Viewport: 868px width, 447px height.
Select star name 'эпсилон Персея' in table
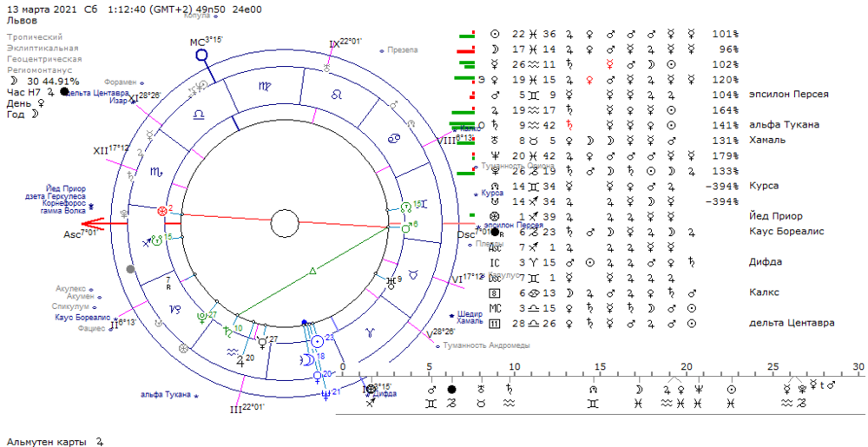(x=789, y=94)
